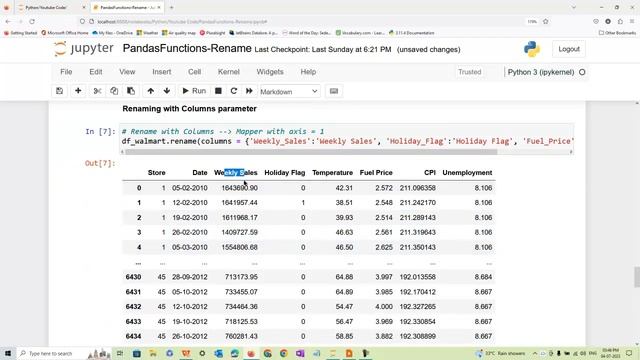Screen dimensions: 640x360
Task: Click the page vertical scrollbar thumb
Action: pyautogui.click(x=637, y=277)
